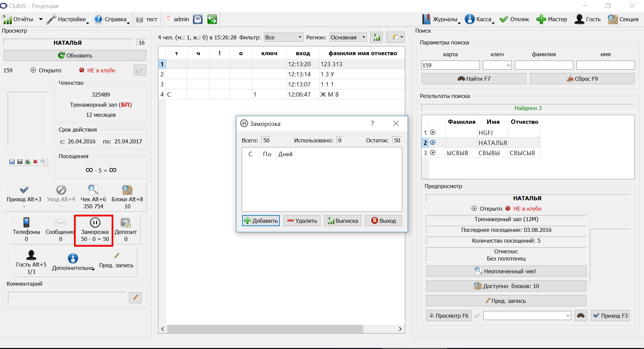Viewport: 644px width, 349px height.
Task: Select visitor row 123 313
Action: [x=282, y=64]
